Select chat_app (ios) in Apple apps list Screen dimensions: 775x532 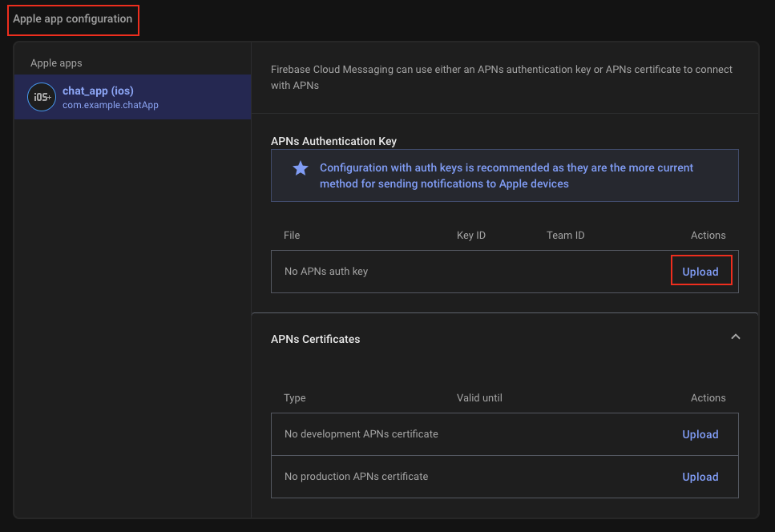[98, 91]
